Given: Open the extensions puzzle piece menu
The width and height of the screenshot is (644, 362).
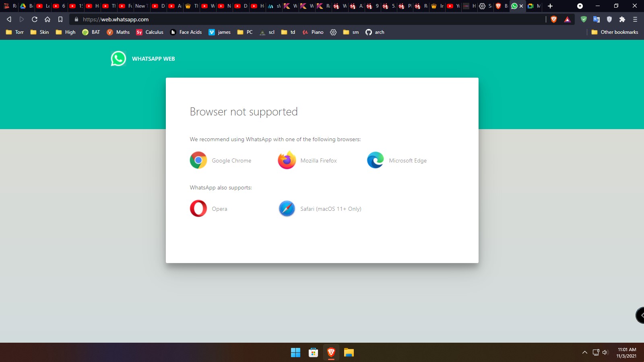Looking at the screenshot, I should [x=622, y=19].
